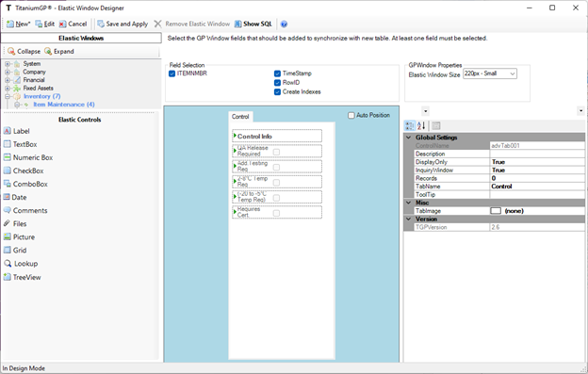Open the help question mark icon
Viewport: 588px width, 374px height.
284,24
